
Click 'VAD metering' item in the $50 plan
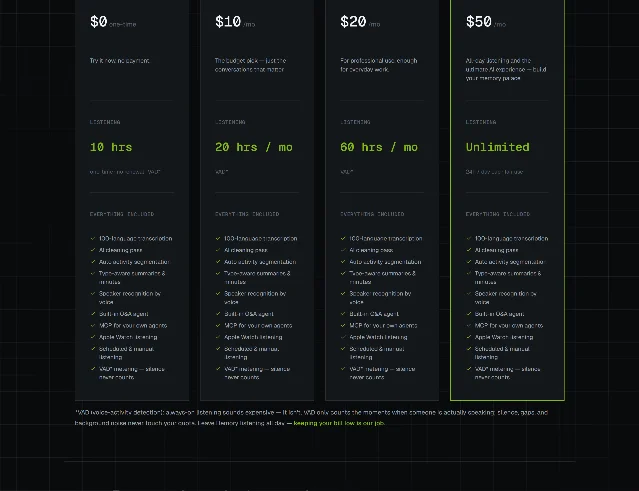pyautogui.click(x=507, y=373)
